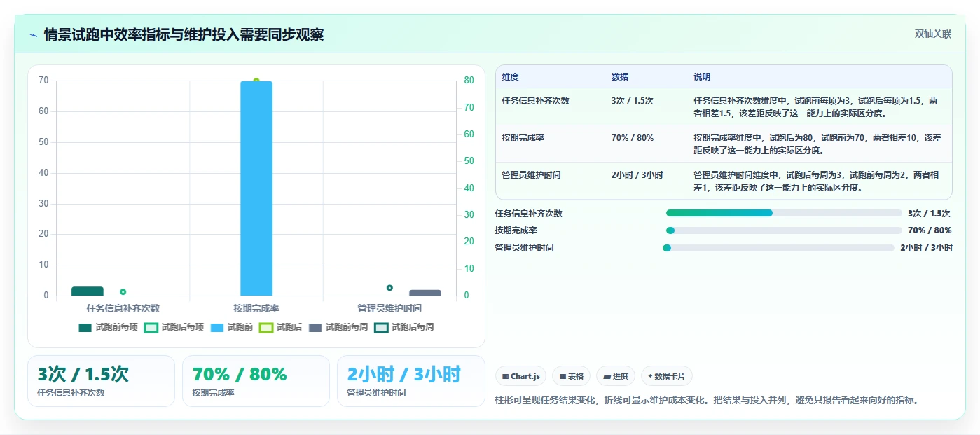Click the 表格 tag chip
The height and width of the screenshot is (435, 980).
pos(572,376)
